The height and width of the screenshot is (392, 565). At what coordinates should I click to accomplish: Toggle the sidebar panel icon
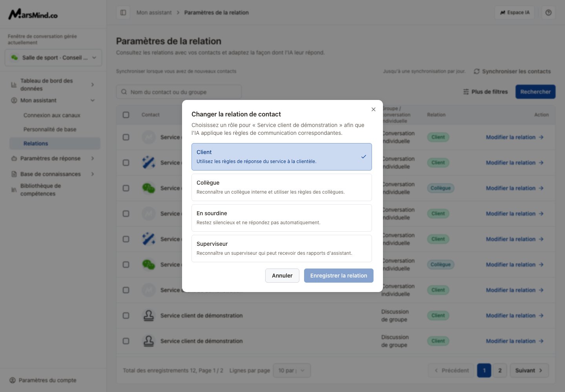[123, 13]
